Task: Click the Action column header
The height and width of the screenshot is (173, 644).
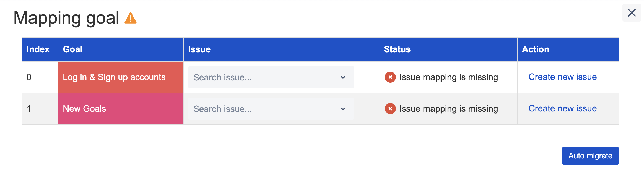Action: (x=535, y=49)
